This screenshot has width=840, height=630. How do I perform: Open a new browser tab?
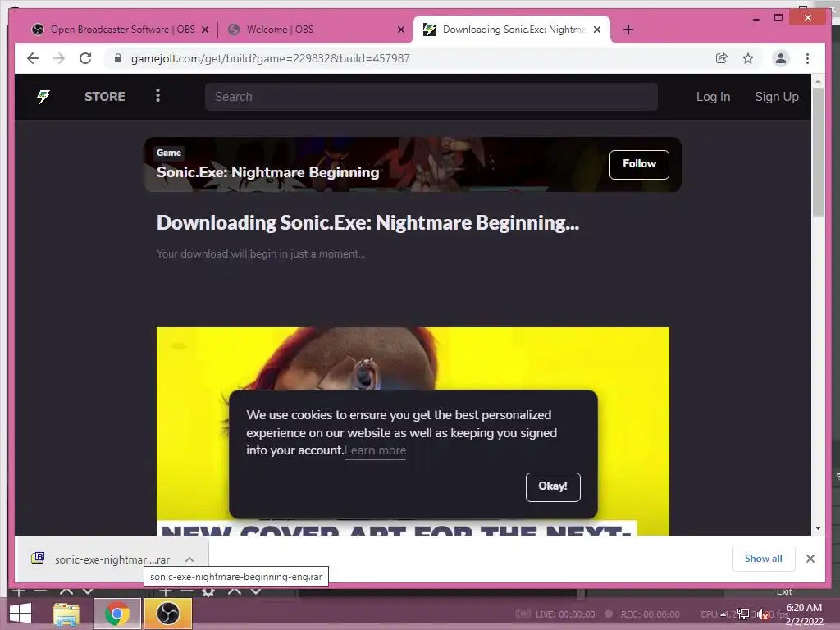click(x=628, y=30)
